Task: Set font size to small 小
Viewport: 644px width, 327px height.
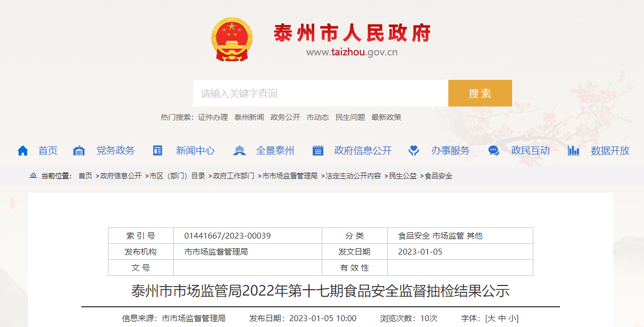Action: (x=513, y=318)
